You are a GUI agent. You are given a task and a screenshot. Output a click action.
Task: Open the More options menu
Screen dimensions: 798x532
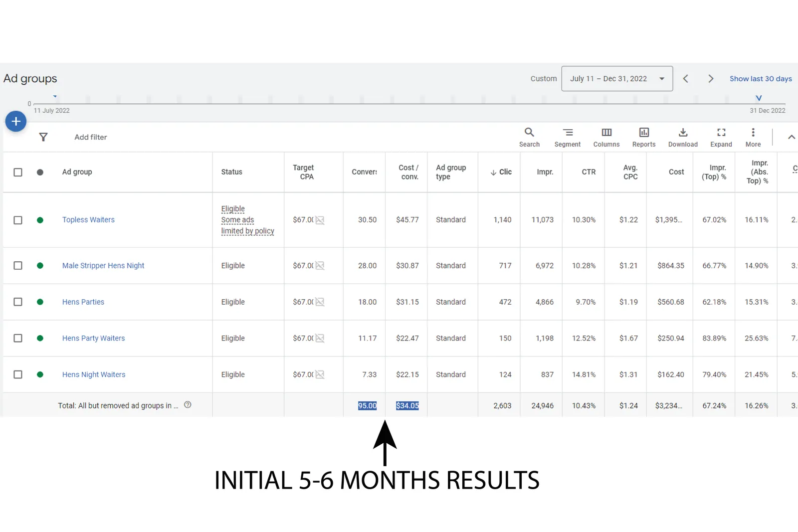[x=753, y=137]
